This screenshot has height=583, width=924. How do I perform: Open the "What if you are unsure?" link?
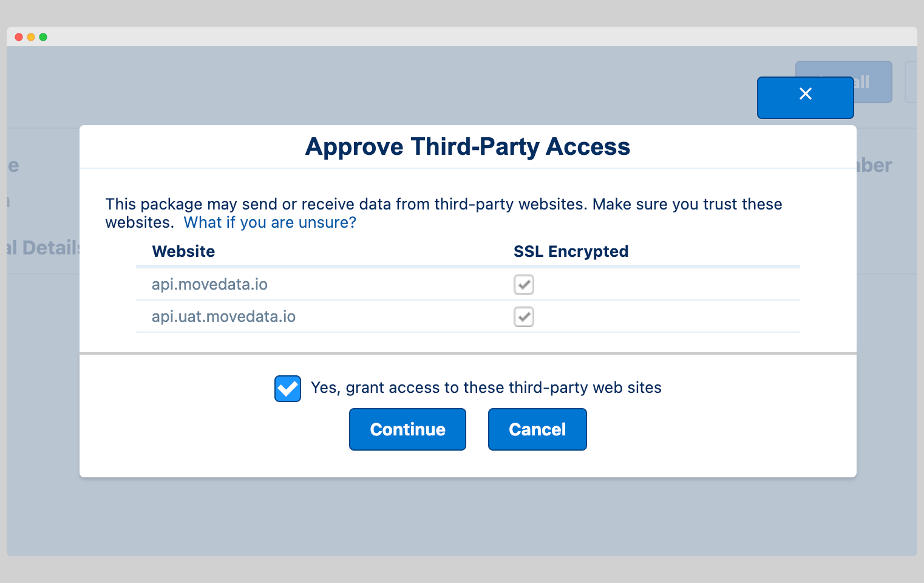[x=270, y=223]
